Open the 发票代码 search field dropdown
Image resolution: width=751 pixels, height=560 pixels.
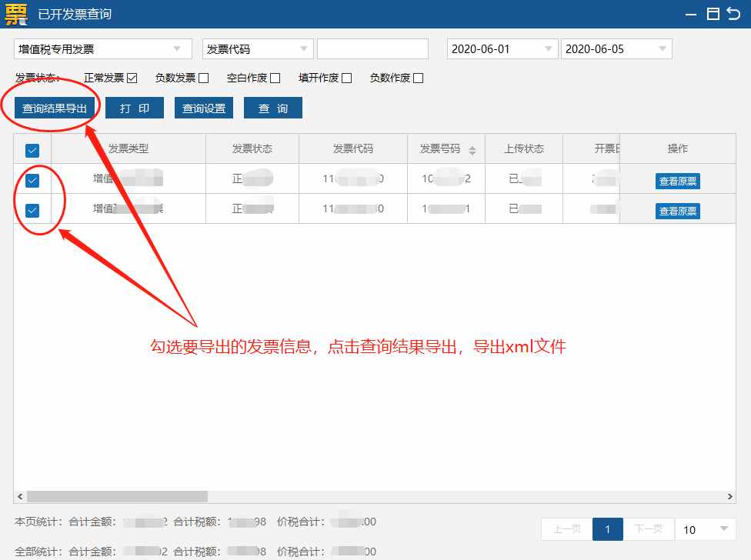(258, 48)
